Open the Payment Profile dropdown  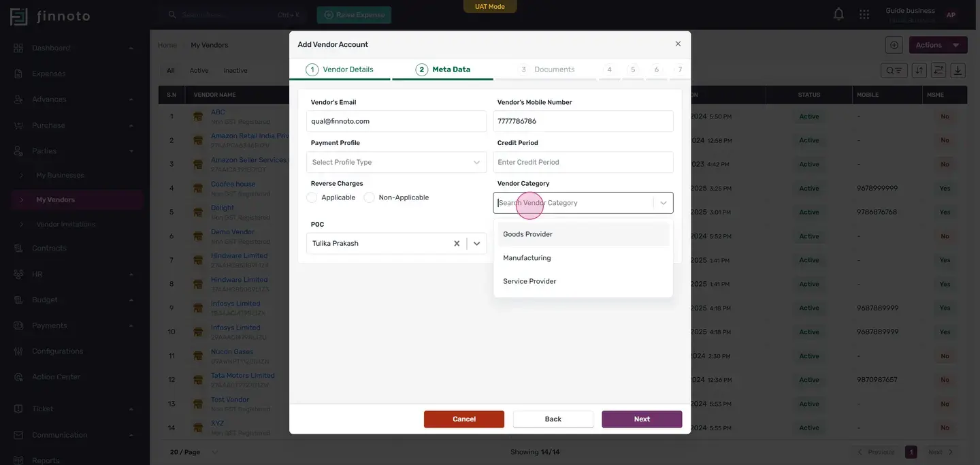pos(396,162)
